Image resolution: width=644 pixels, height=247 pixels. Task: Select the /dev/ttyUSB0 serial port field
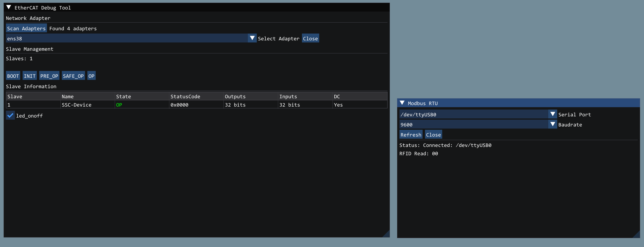tap(478, 114)
